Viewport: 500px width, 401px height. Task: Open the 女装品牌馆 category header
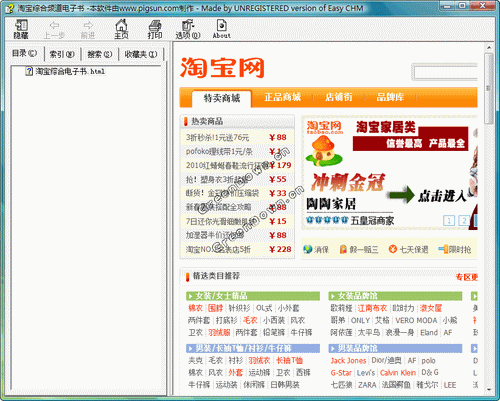(x=395, y=296)
